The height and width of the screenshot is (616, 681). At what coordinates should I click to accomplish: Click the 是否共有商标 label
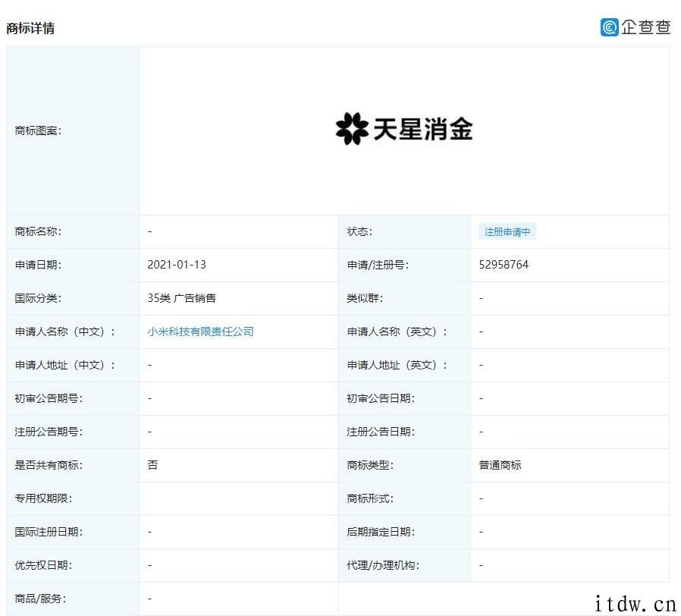point(49,465)
